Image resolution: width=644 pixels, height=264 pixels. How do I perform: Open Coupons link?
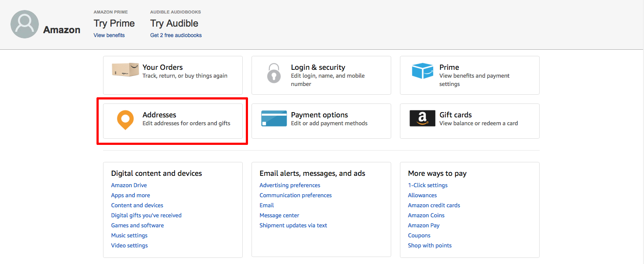[x=419, y=236]
